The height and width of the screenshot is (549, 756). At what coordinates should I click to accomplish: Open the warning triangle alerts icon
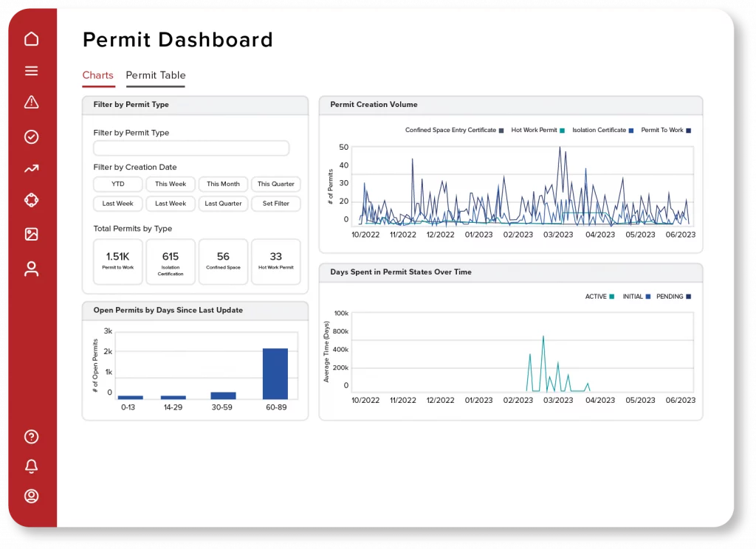click(x=31, y=103)
